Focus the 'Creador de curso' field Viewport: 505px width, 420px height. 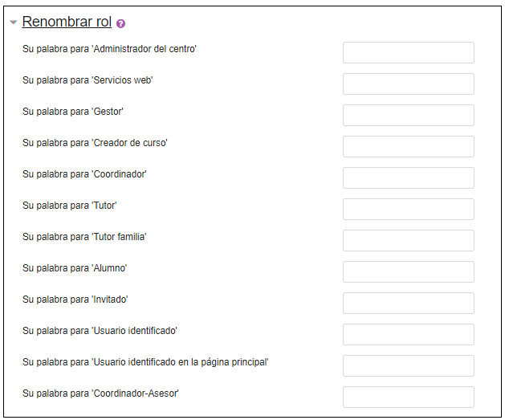409,146
